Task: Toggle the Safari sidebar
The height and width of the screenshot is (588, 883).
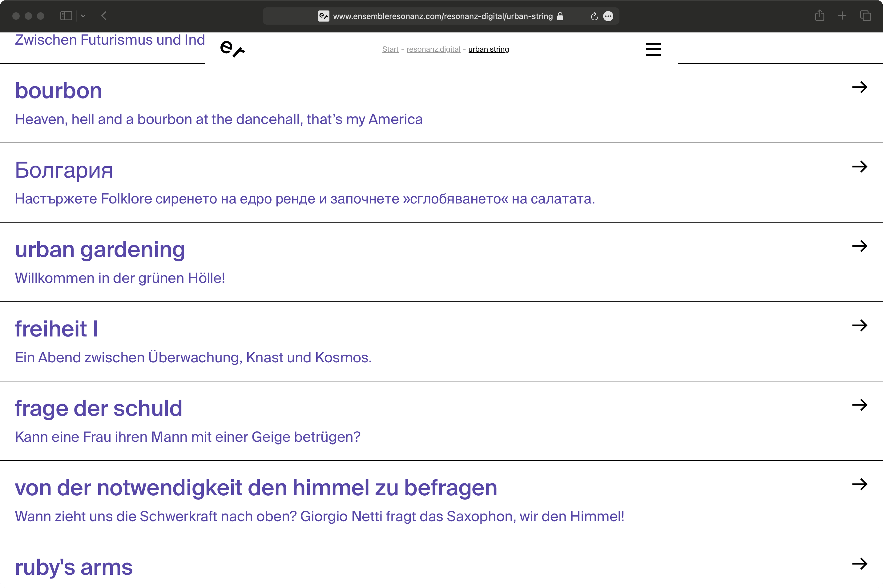Action: point(66,16)
